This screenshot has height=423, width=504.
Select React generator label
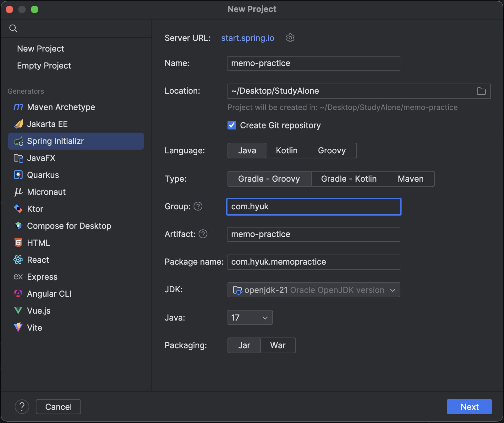click(x=38, y=260)
